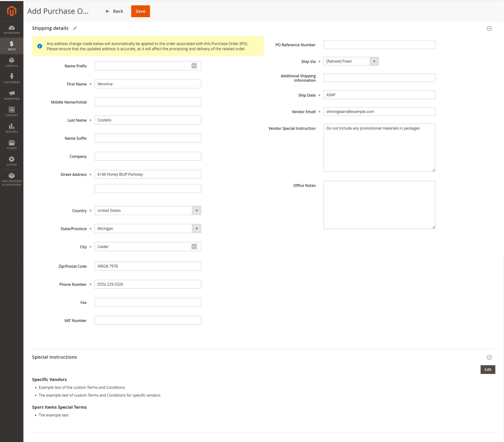Screen dimensions: 504x442
Task: Open the Catalog sidebar menu
Action: (x=12, y=62)
